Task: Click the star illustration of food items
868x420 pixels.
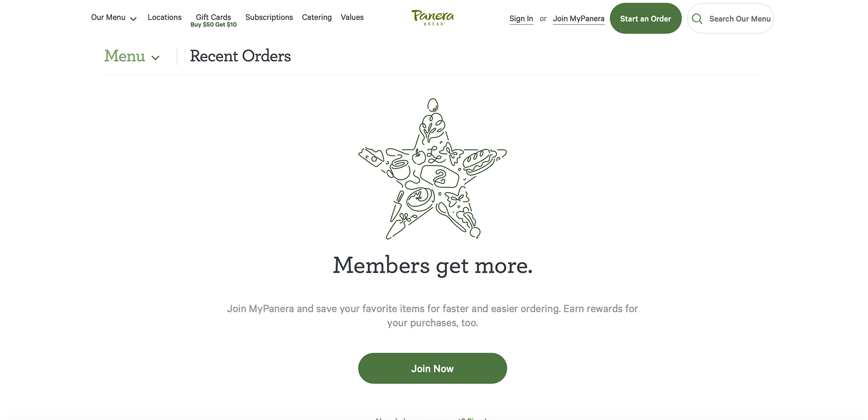Action: (433, 169)
